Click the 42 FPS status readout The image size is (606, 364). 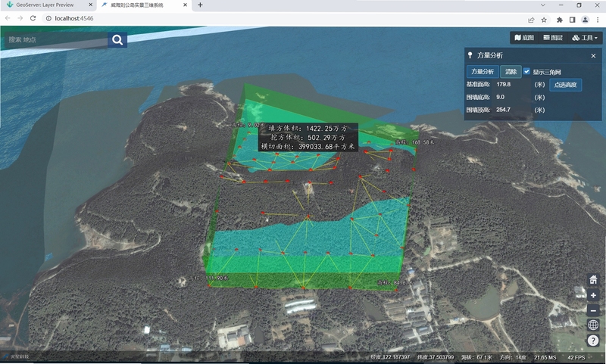pyautogui.click(x=576, y=357)
